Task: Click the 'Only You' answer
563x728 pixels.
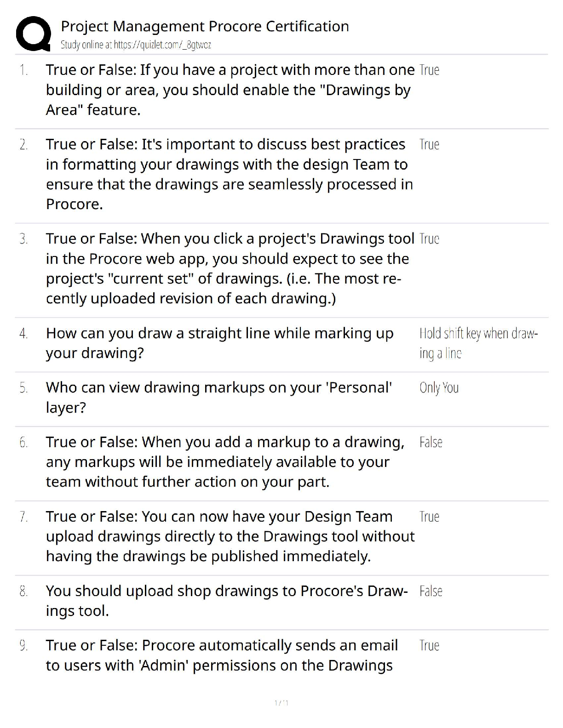Action: (x=439, y=388)
